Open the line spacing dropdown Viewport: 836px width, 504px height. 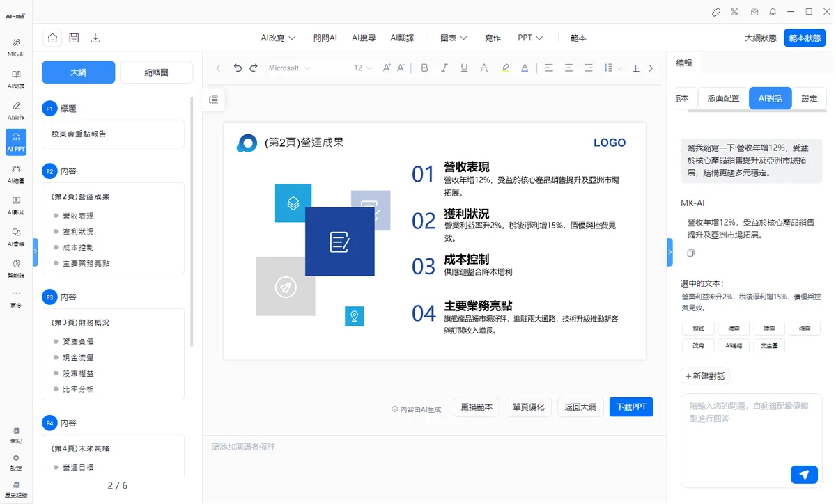[612, 68]
